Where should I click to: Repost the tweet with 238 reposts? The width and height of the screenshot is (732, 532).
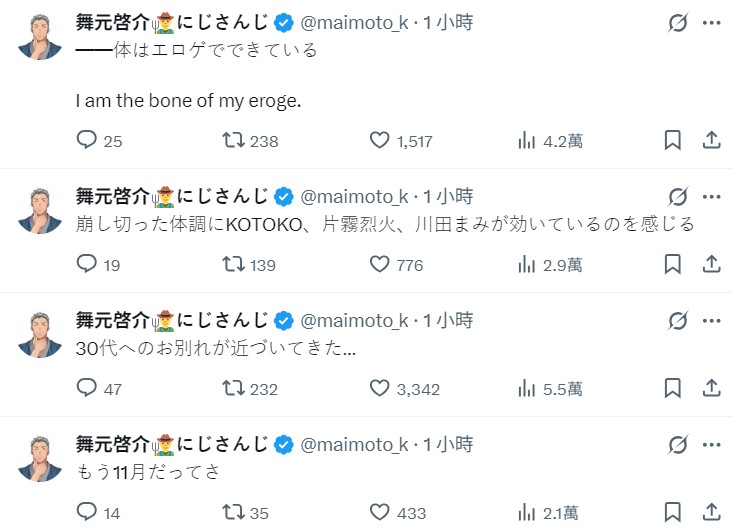tap(233, 140)
